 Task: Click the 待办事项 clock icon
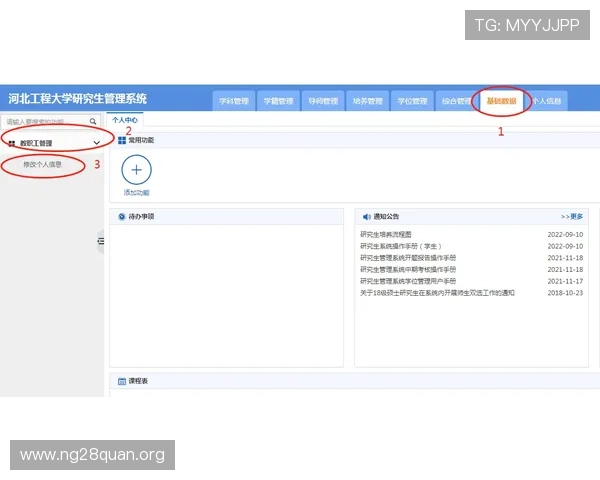coord(122,217)
